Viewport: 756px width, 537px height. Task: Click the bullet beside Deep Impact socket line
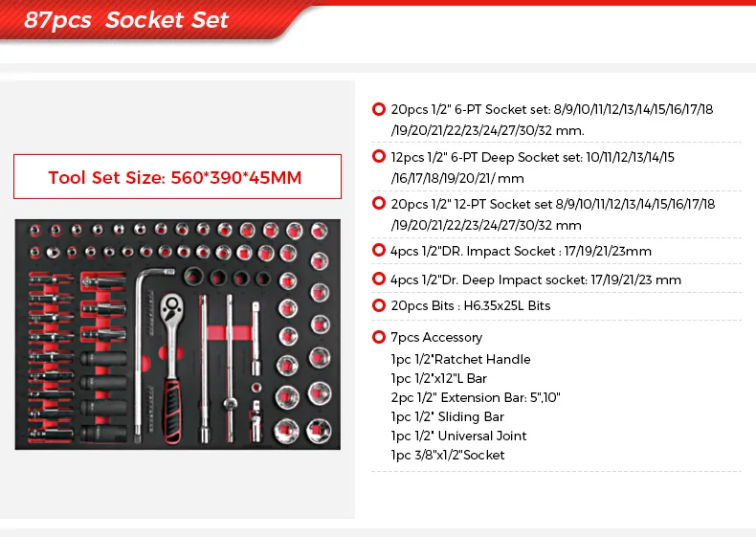click(x=379, y=279)
